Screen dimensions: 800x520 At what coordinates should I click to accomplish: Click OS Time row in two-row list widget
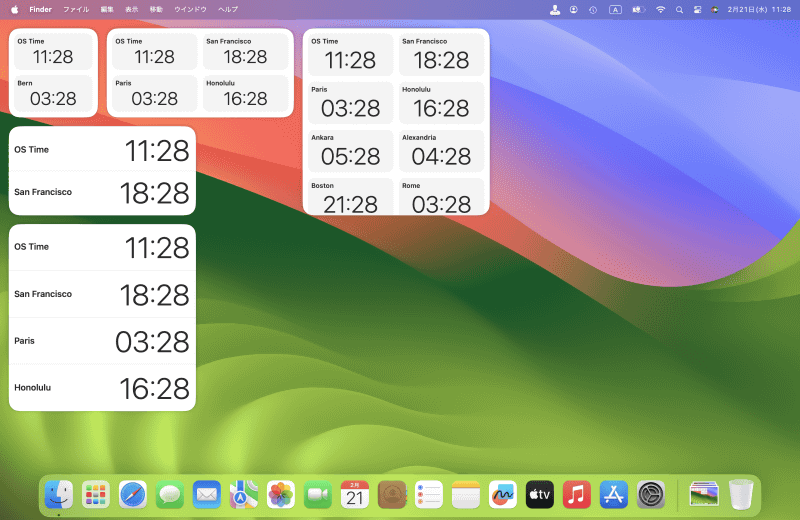(x=102, y=150)
